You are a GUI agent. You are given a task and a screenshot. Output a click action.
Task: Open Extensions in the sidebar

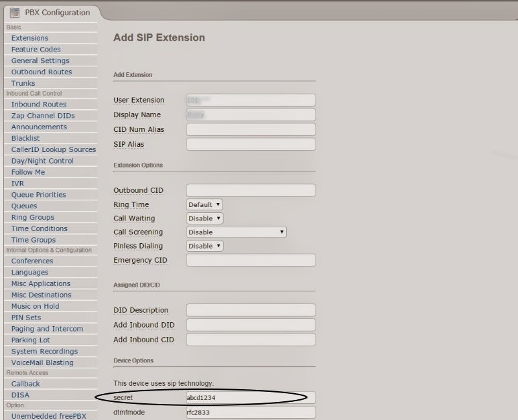[29, 38]
